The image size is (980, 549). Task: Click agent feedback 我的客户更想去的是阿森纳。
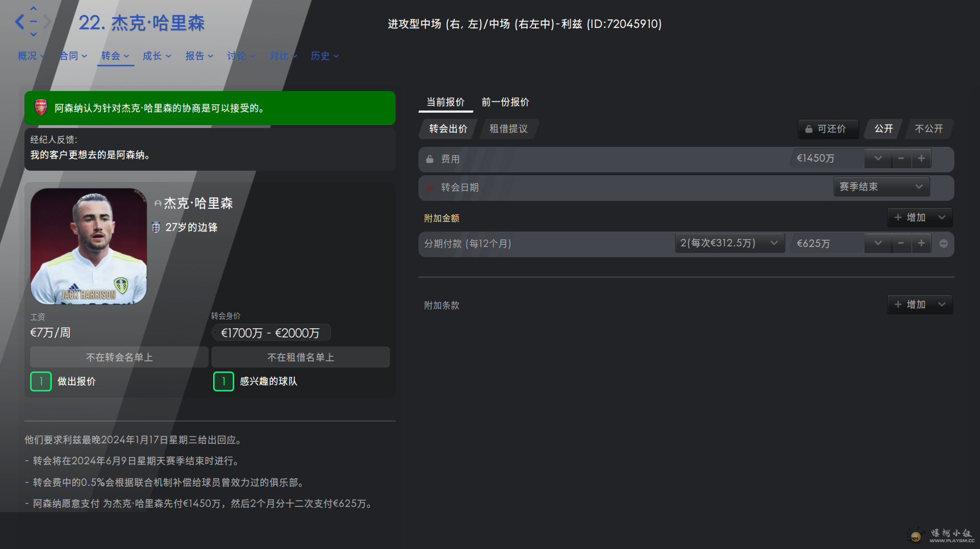tap(90, 155)
